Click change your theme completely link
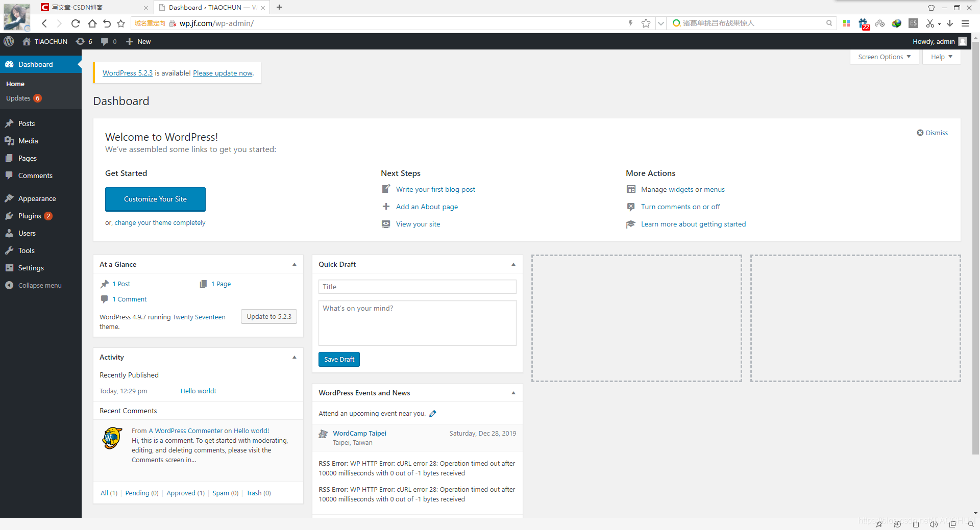Screen dimensions: 980x530 point(160,222)
